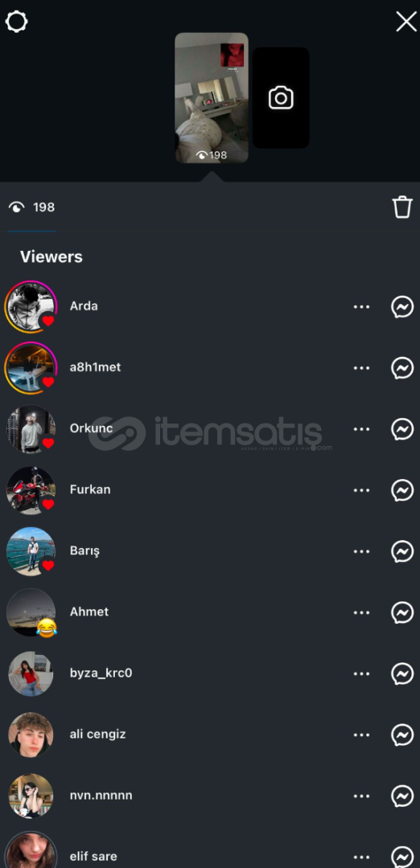Screen dimensions: 420x868
Task: Message nvn.nnnnn via messenger icon
Action: [402, 796]
